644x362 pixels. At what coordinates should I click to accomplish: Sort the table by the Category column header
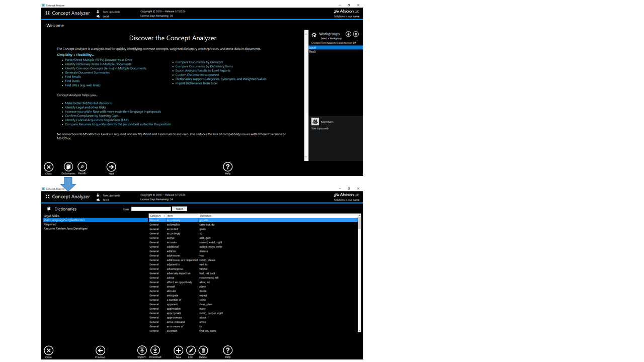pyautogui.click(x=157, y=216)
